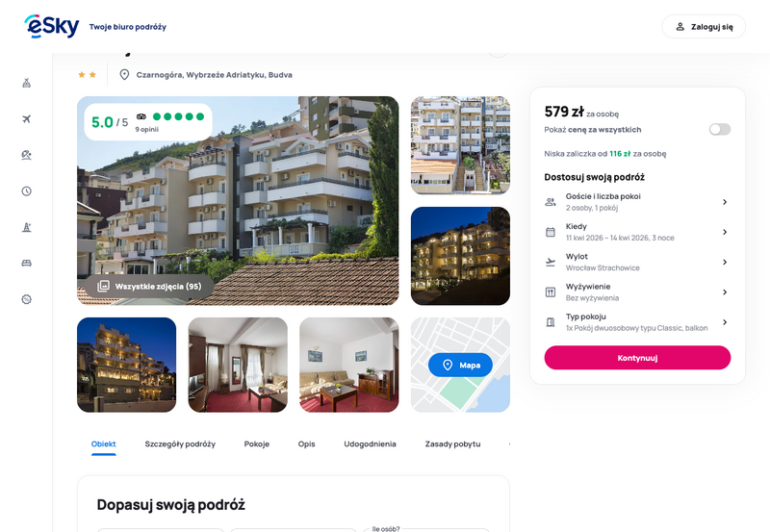Toggle Pokaż cenę za wszystkich switch
The width and height of the screenshot is (770, 532).
point(719,129)
